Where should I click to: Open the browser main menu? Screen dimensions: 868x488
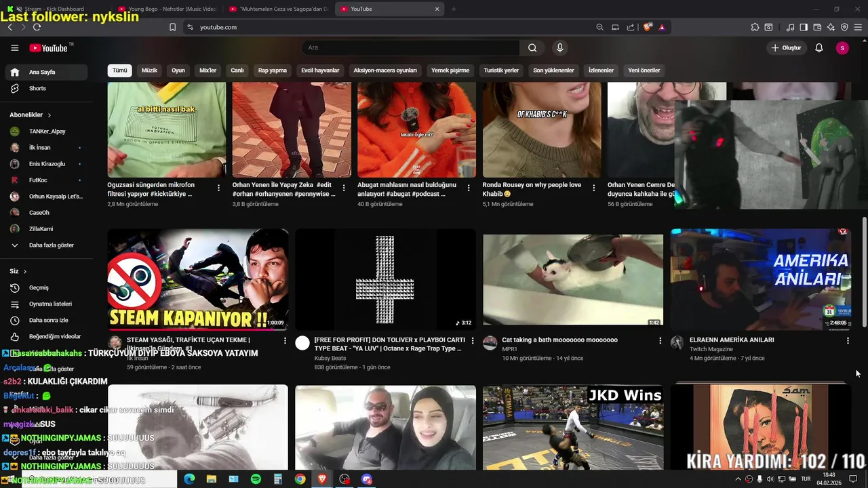click(x=858, y=27)
